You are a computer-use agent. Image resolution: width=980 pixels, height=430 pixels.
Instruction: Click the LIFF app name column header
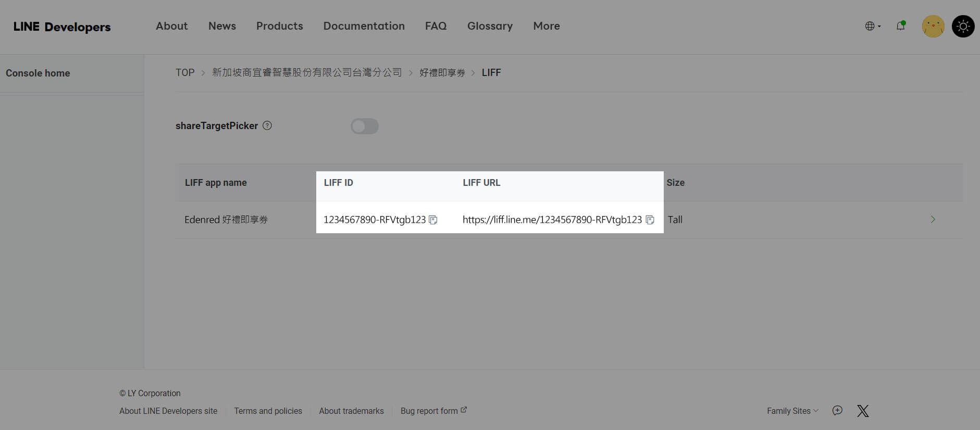216,183
